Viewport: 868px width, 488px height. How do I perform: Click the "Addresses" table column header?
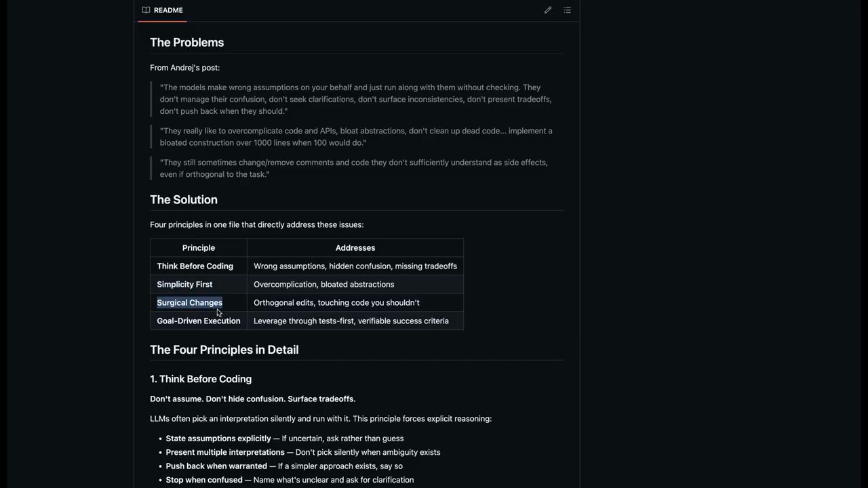(355, 248)
